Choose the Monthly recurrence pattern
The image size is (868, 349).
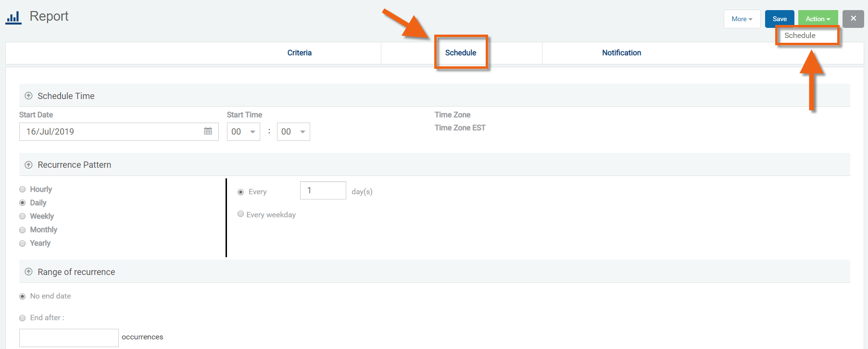(23, 230)
